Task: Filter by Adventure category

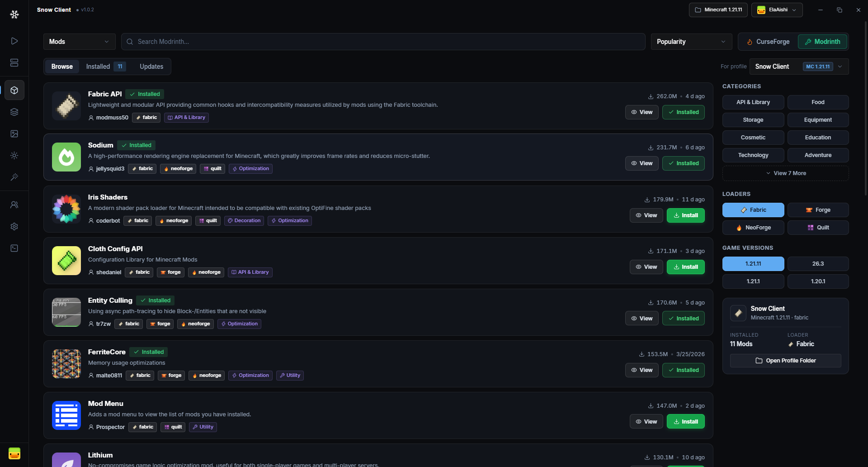Action: click(818, 155)
